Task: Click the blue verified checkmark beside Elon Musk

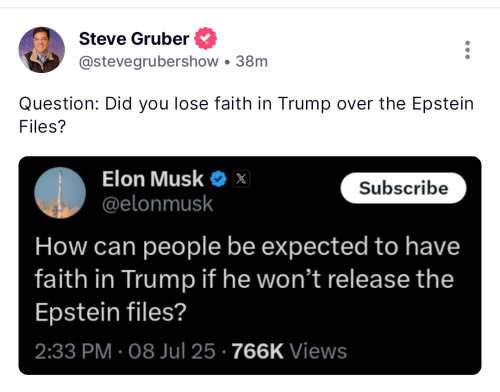Action: pos(218,179)
